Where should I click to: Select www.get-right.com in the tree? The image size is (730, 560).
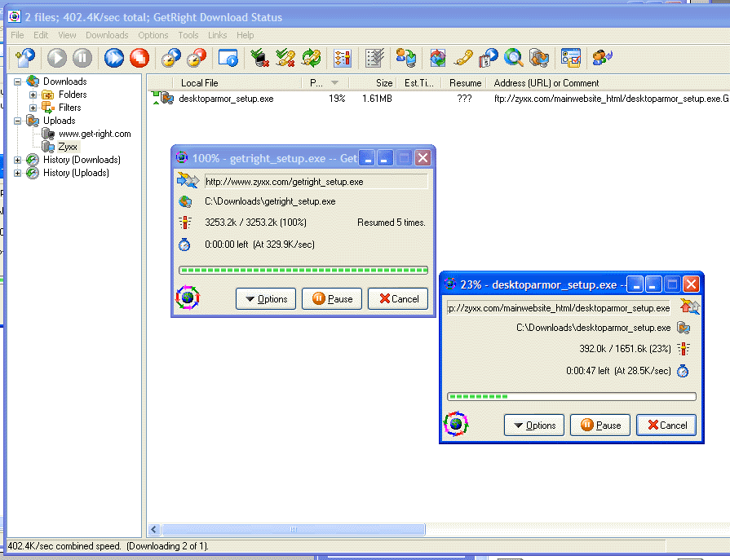coord(95,134)
